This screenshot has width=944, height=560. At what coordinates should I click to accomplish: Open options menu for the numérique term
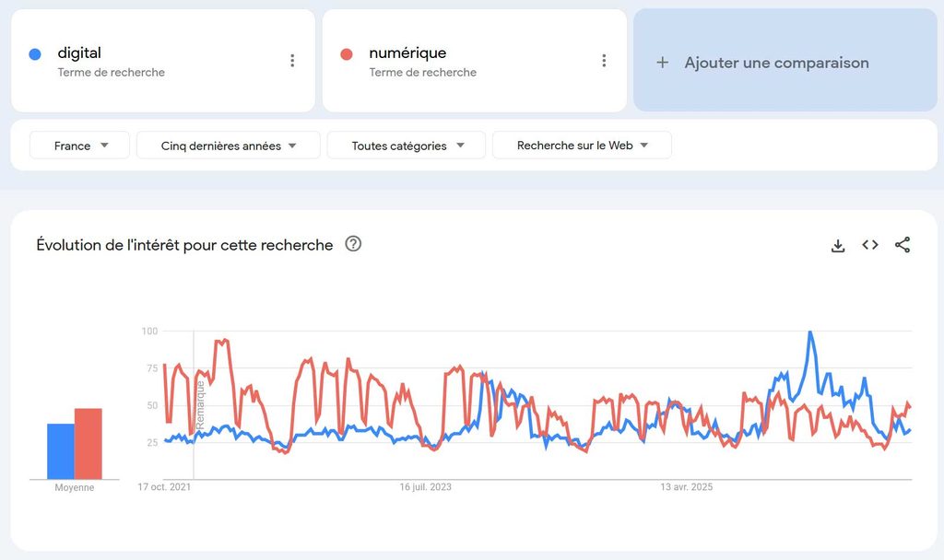(x=604, y=60)
